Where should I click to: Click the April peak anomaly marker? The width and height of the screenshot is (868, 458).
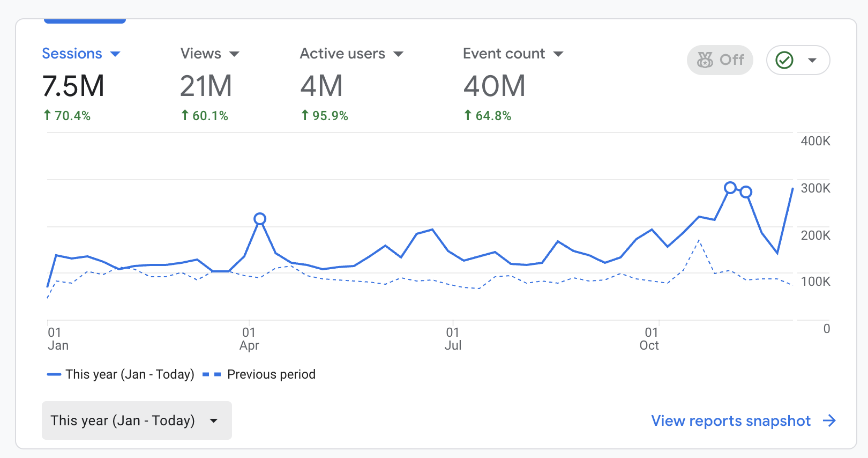click(x=260, y=219)
